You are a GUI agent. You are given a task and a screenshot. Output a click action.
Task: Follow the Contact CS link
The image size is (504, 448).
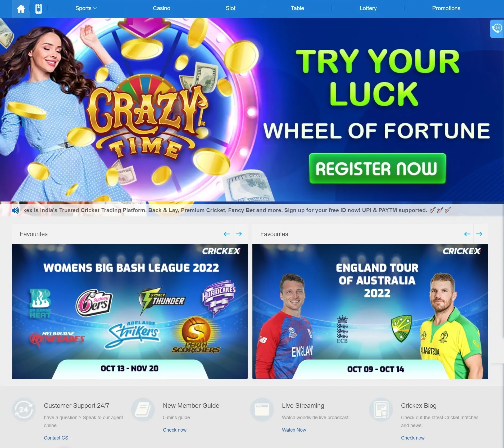tap(56, 438)
